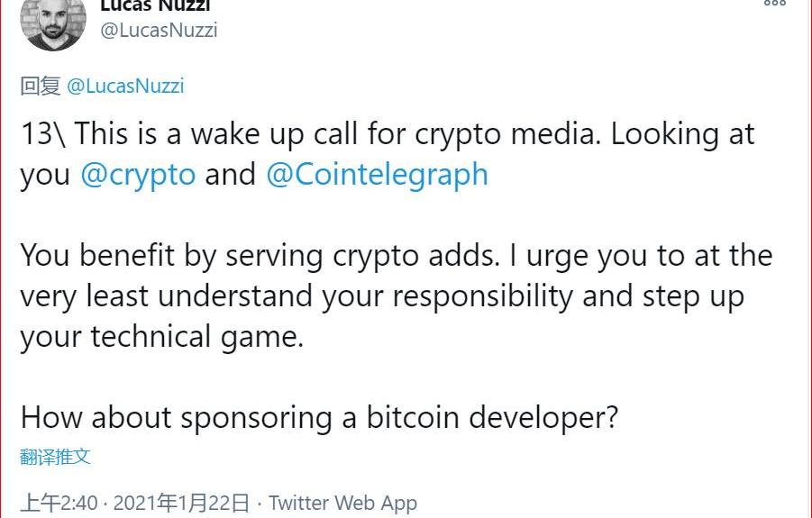Click the "How about sponsoring a bitcoin developer?" line
This screenshot has width=812, height=518.
point(319,418)
